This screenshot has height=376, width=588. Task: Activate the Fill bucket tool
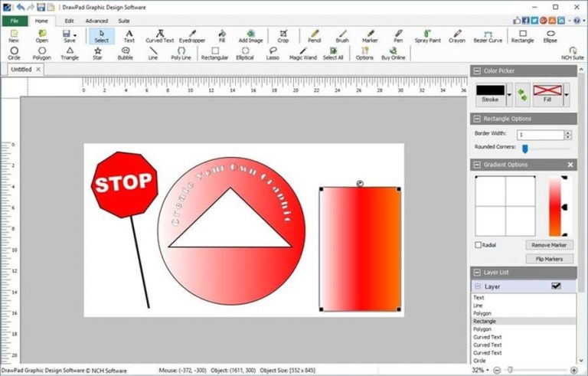click(x=221, y=36)
